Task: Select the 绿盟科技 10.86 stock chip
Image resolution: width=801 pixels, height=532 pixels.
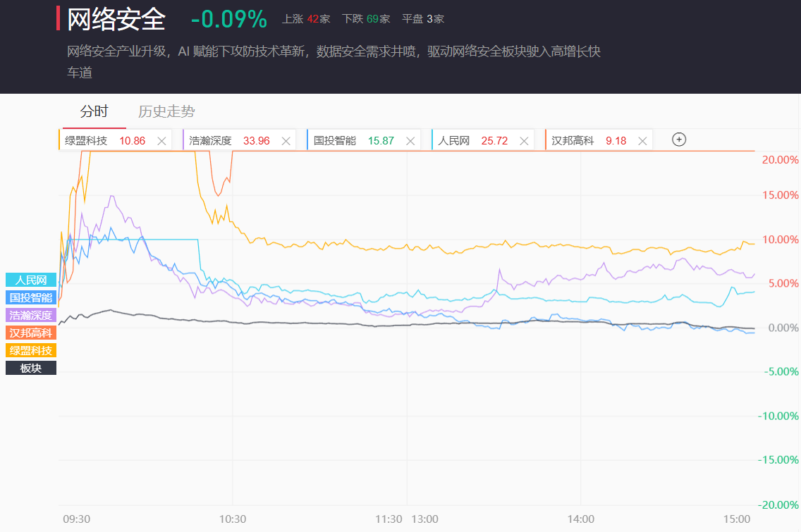Action: point(106,141)
